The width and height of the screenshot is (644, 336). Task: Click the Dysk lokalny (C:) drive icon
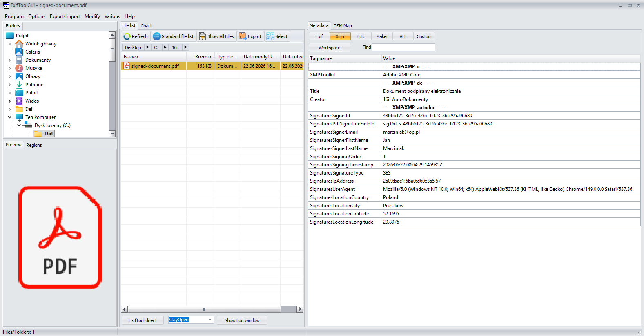click(29, 125)
